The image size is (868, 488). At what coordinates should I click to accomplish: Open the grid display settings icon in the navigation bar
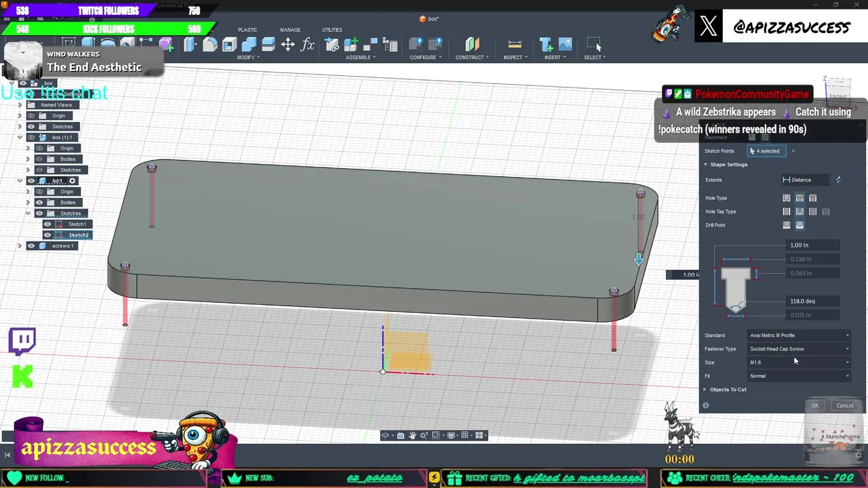464,435
